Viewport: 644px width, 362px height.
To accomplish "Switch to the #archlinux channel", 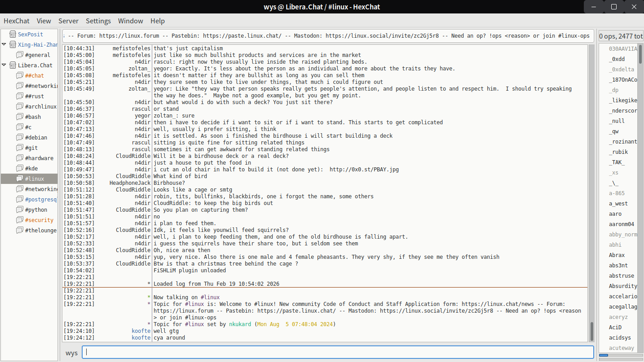I will (x=40, y=106).
